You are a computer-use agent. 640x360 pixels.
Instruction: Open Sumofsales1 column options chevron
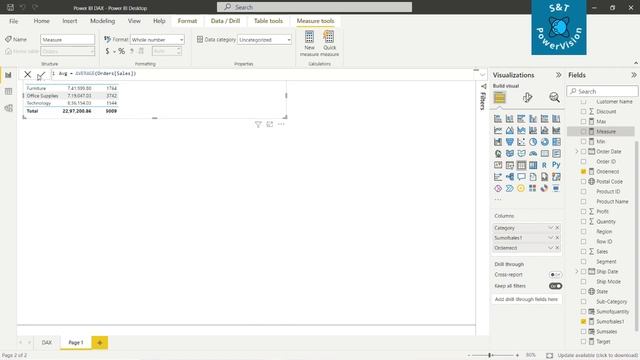coord(550,238)
